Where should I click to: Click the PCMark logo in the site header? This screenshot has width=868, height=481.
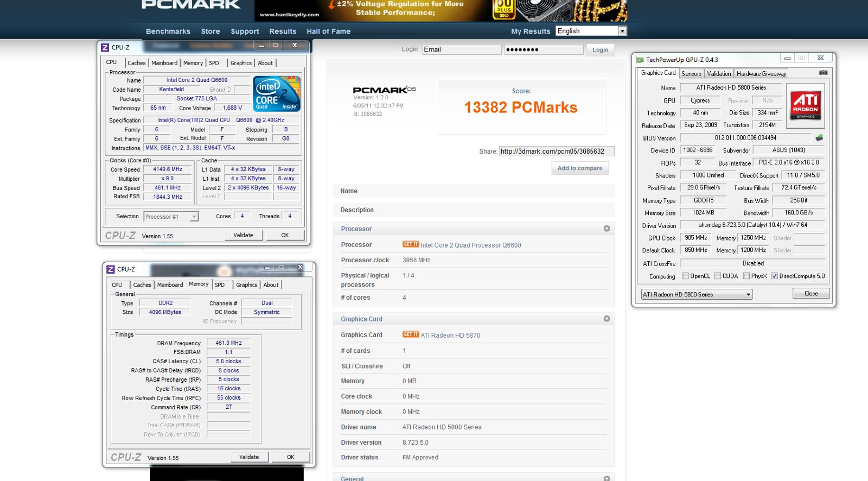(191, 5)
